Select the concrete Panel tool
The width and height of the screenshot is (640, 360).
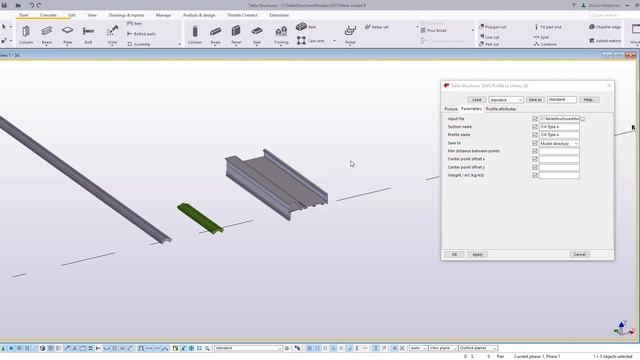pos(236,34)
